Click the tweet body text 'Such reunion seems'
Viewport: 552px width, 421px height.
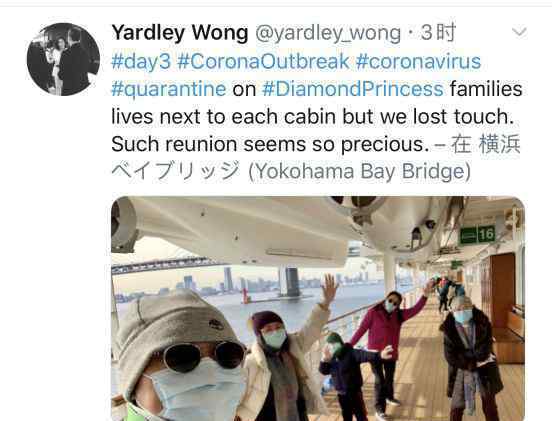click(x=209, y=144)
